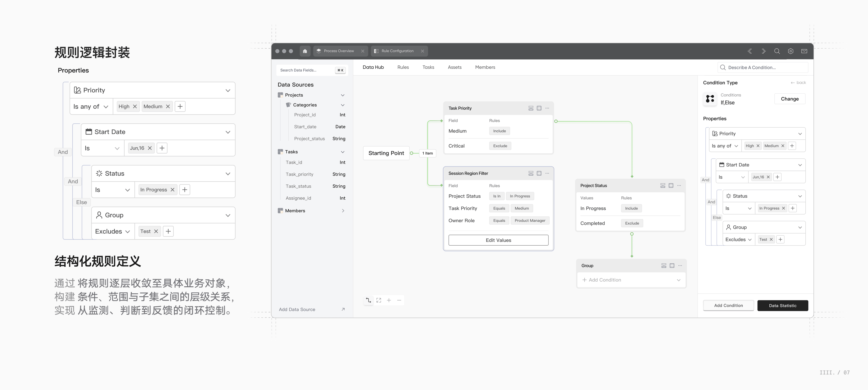
Task: Toggle the Include rule for In Progress value
Action: pos(631,209)
